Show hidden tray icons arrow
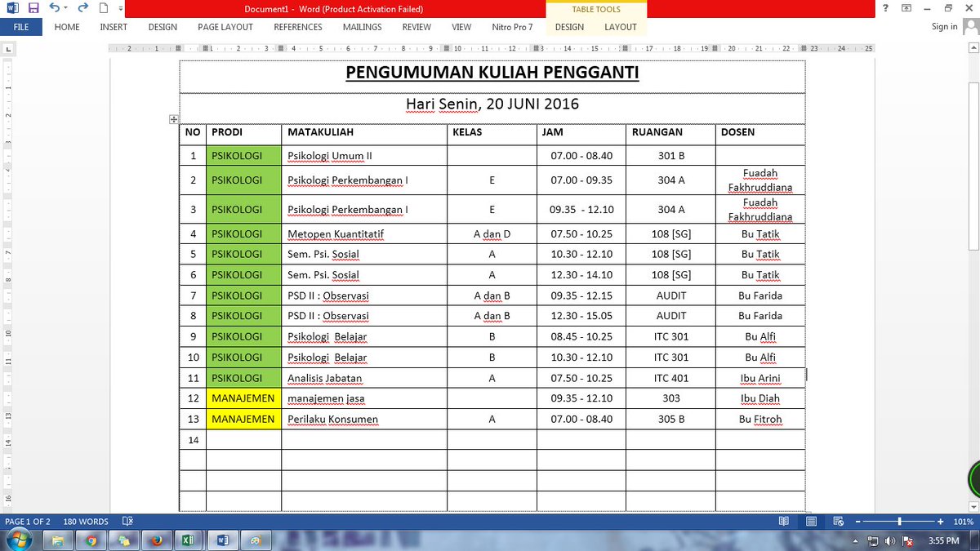The image size is (980, 551). [856, 541]
